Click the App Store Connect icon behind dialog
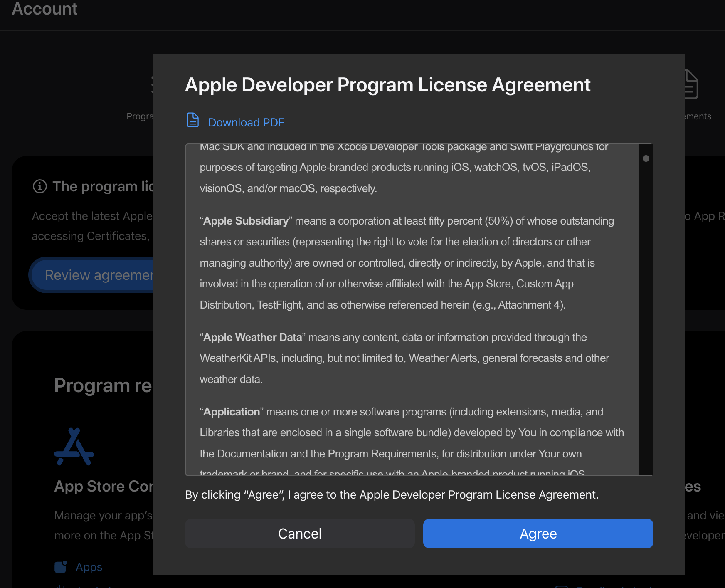725x588 pixels. pos(74,447)
